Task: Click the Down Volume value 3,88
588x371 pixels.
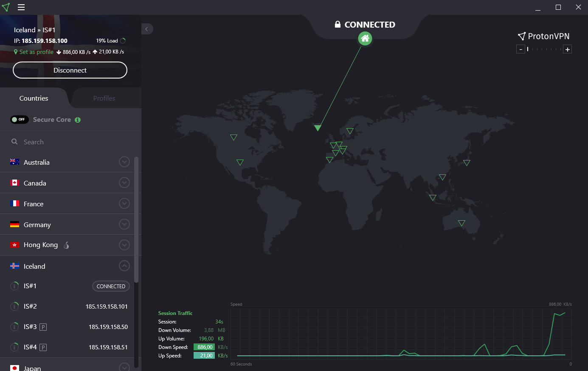Action: point(209,330)
